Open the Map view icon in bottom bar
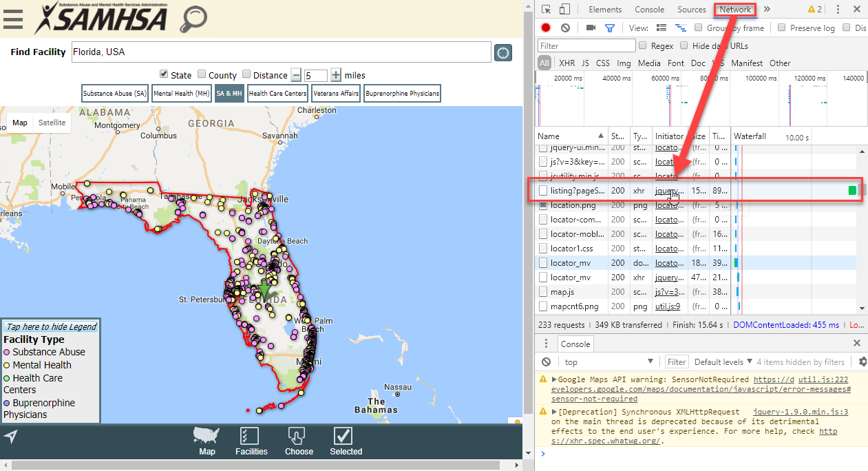 pyautogui.click(x=207, y=441)
